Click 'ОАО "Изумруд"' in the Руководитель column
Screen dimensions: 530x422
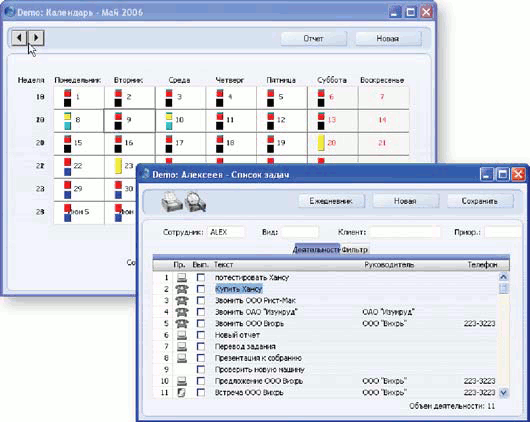(388, 312)
